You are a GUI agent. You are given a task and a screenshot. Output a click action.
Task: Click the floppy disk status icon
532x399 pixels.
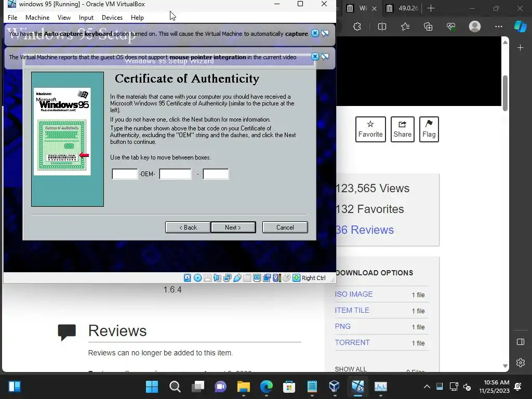208,278
